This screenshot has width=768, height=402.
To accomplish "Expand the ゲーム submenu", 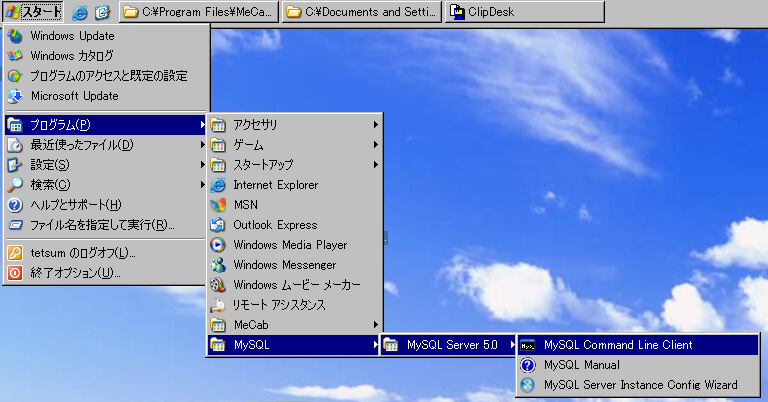I will click(248, 145).
